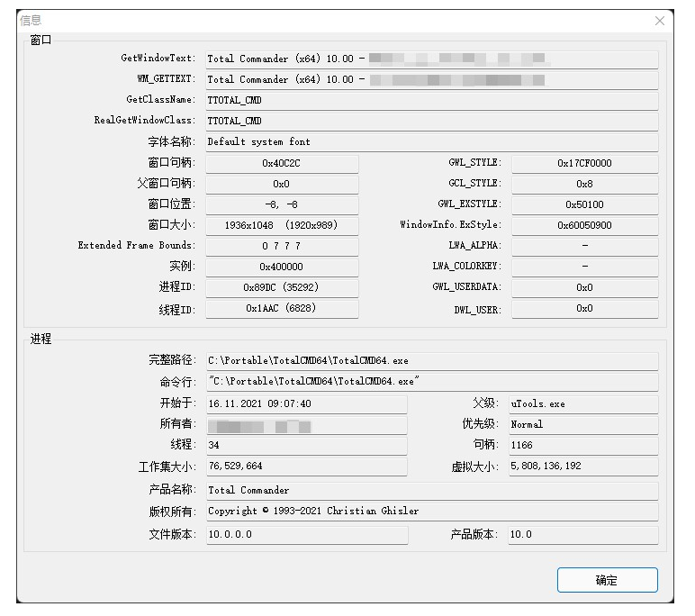Click the GWL_USERDATA value field
695x616 pixels.
(584, 287)
